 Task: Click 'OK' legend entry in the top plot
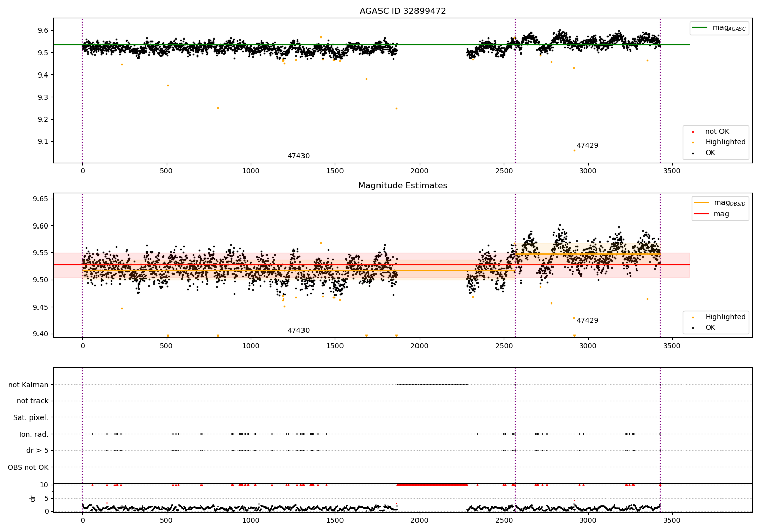pos(710,153)
